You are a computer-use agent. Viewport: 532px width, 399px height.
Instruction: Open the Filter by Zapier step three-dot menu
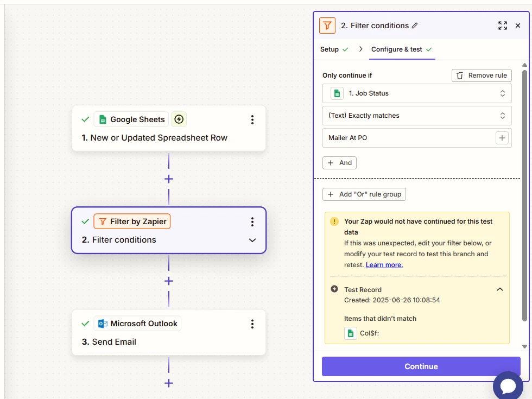click(x=252, y=222)
